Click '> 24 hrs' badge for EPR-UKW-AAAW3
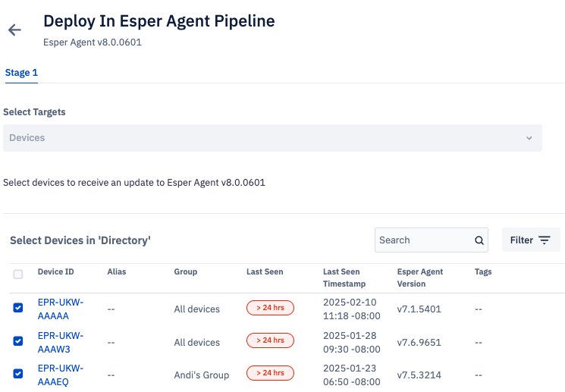The image size is (565, 392). 270,340
